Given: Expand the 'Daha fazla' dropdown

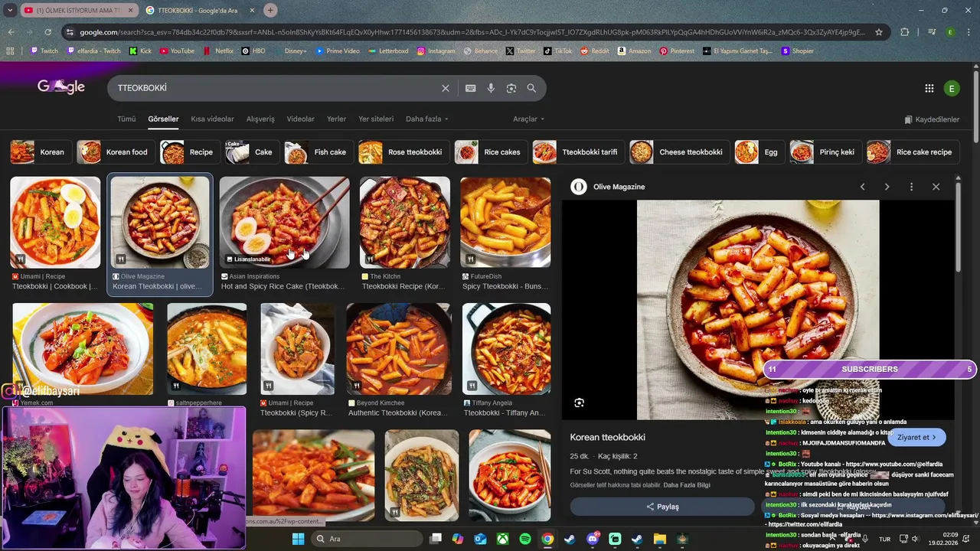Looking at the screenshot, I should pos(426,119).
